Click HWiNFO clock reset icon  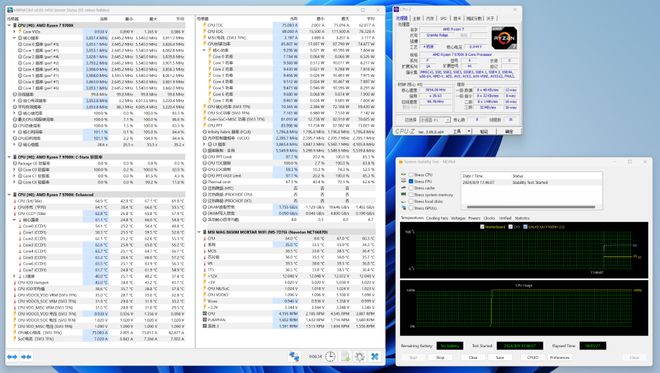[x=330, y=357]
